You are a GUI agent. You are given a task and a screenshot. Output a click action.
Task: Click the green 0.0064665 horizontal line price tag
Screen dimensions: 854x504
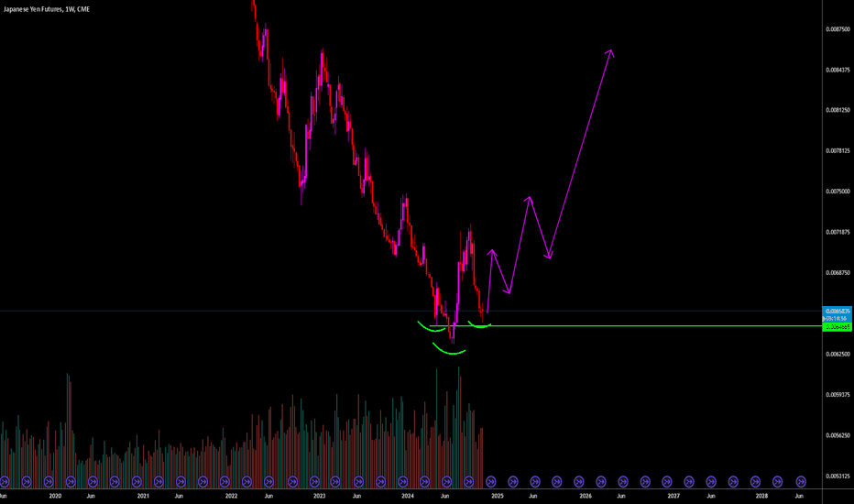pos(838,327)
